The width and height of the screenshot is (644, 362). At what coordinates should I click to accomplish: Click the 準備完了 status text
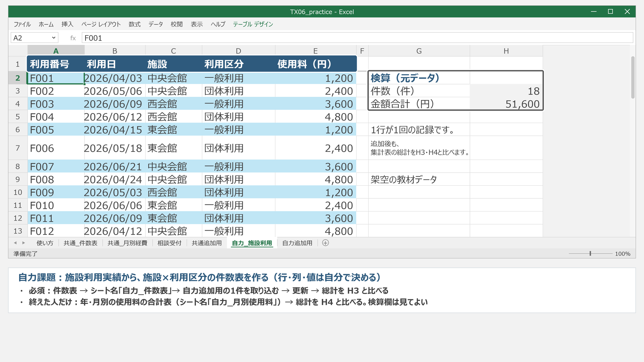coord(25,254)
